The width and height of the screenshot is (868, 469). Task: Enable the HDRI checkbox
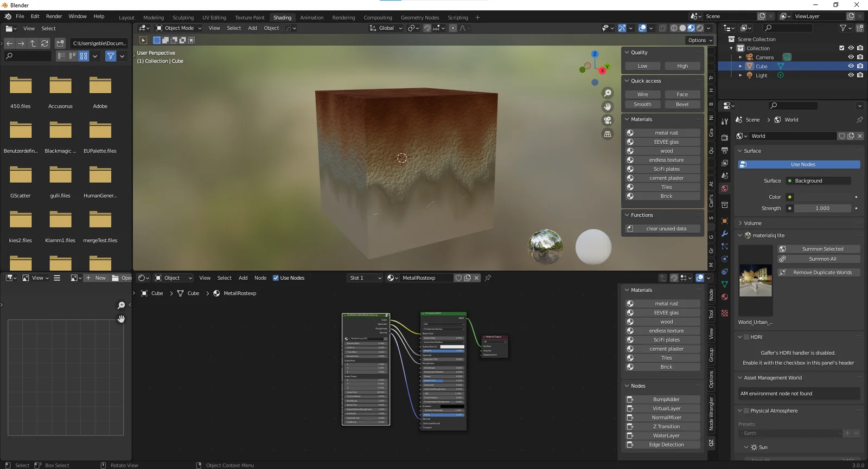click(x=746, y=337)
